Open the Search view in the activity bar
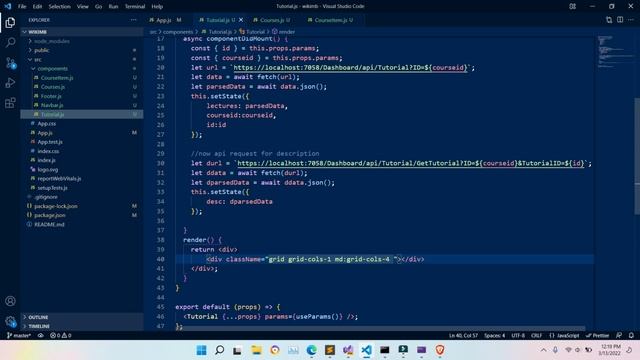 click(10, 42)
